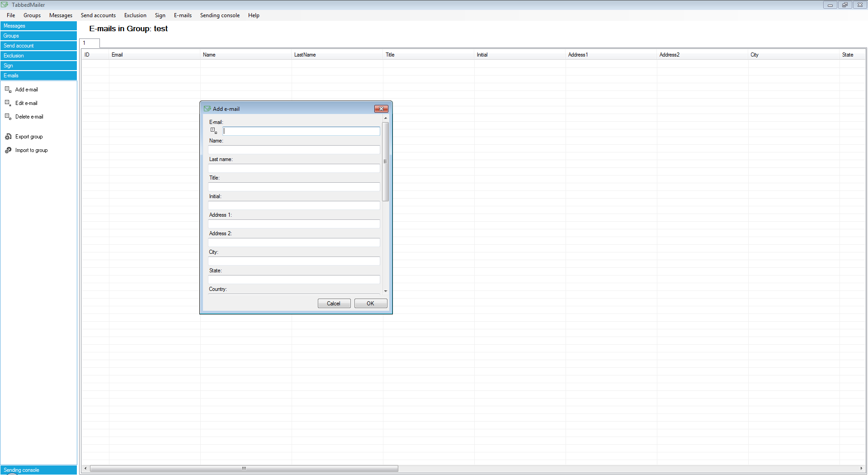Click the Add e-mail link in sidebar
The width and height of the screenshot is (868, 475).
click(x=27, y=90)
